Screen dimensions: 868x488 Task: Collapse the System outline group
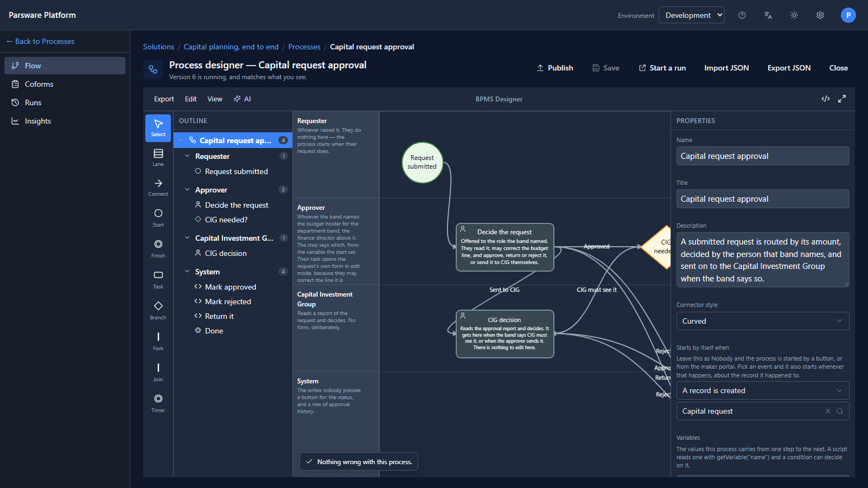tap(187, 272)
